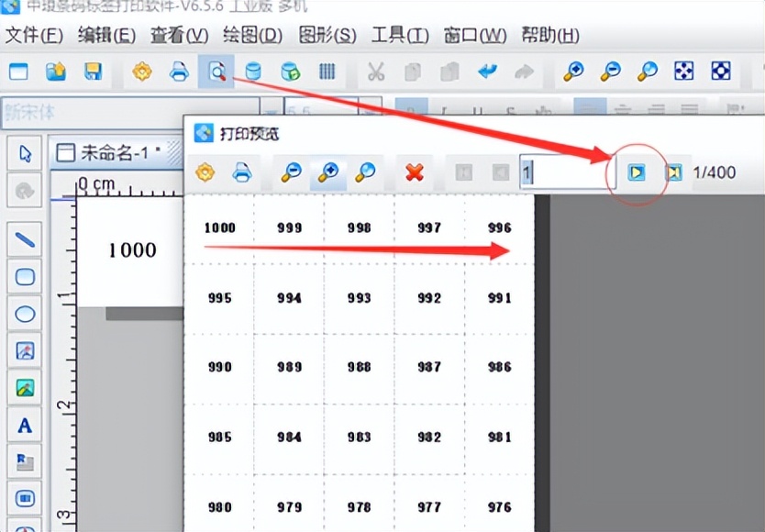
Task: Click the Save icon on the toolbar
Action: pos(94,71)
